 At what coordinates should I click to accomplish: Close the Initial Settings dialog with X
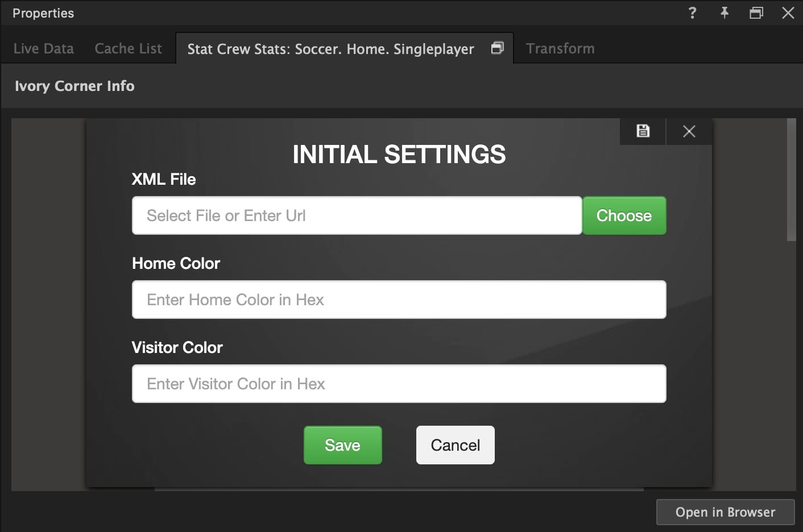[689, 131]
